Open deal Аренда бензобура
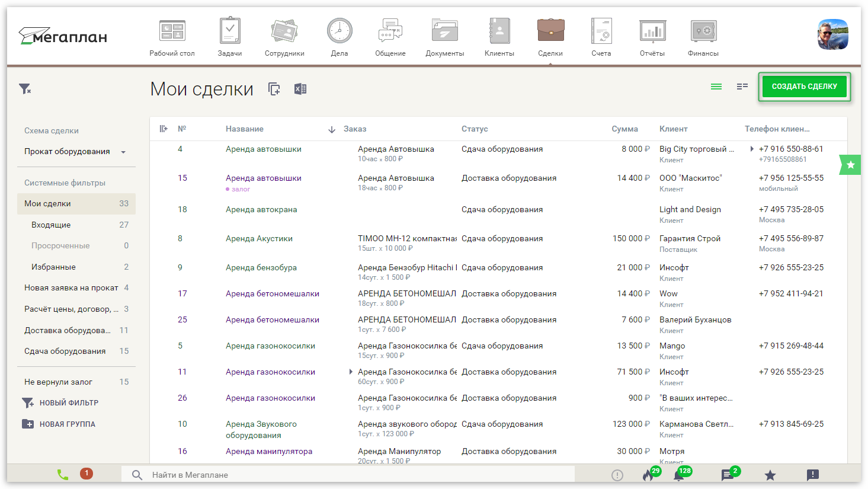The width and height of the screenshot is (868, 489). pos(261,267)
